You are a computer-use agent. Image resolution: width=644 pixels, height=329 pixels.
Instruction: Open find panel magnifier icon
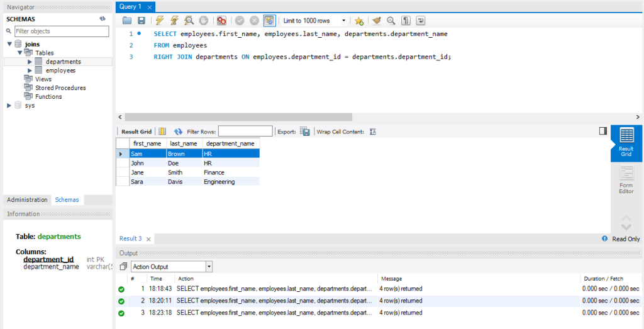(x=391, y=21)
